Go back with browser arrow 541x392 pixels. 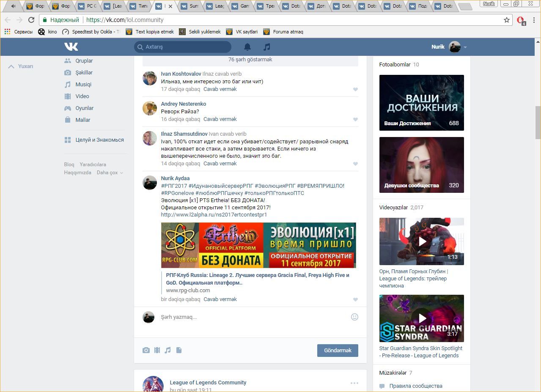point(8,20)
